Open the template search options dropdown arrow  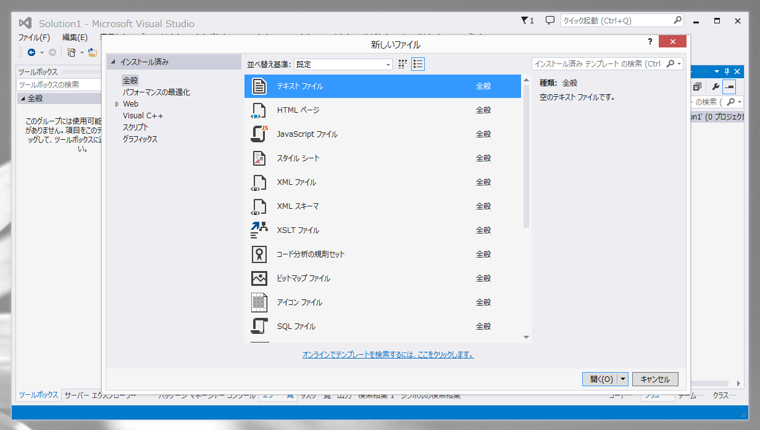pyautogui.click(x=680, y=64)
